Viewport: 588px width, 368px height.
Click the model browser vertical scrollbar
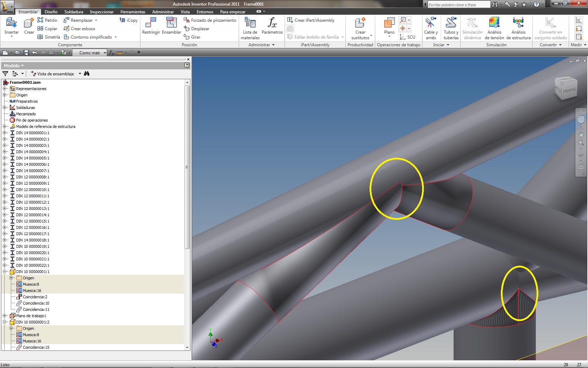coord(187,167)
